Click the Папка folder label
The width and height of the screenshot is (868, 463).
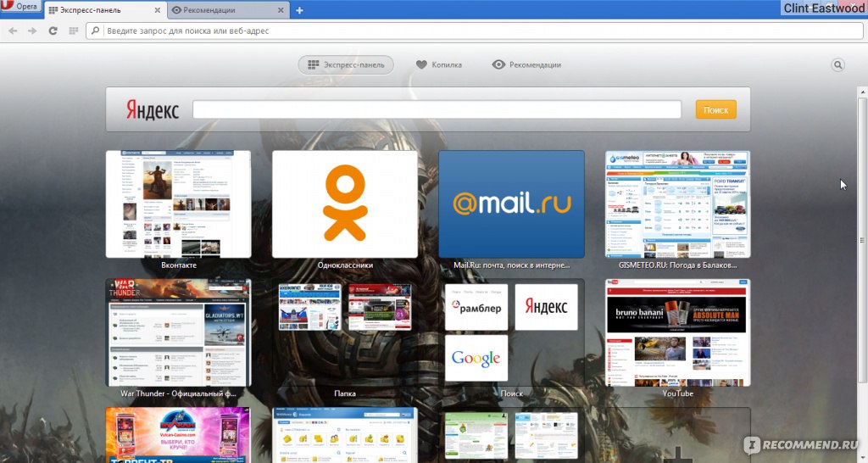pyautogui.click(x=345, y=393)
